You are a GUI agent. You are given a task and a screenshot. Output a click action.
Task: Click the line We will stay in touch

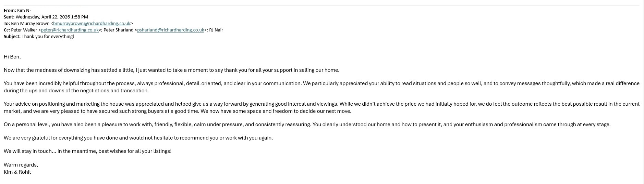(87, 151)
